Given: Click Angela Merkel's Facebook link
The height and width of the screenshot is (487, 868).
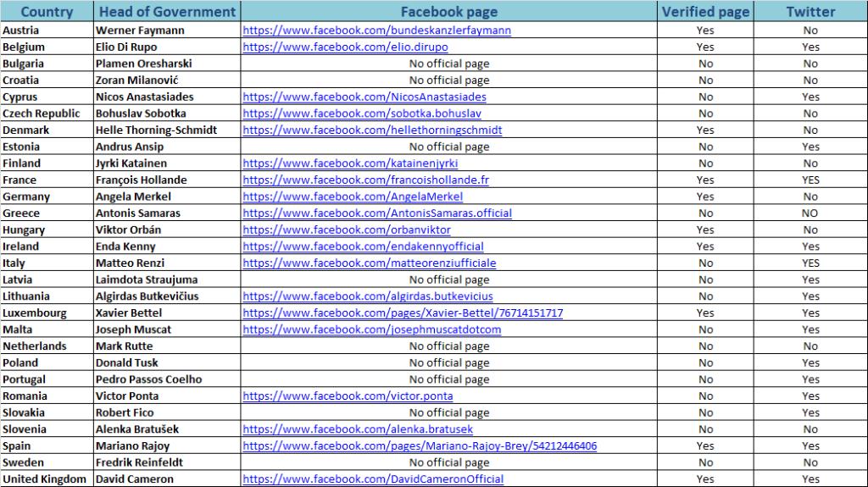Looking at the screenshot, I should click(x=353, y=196).
